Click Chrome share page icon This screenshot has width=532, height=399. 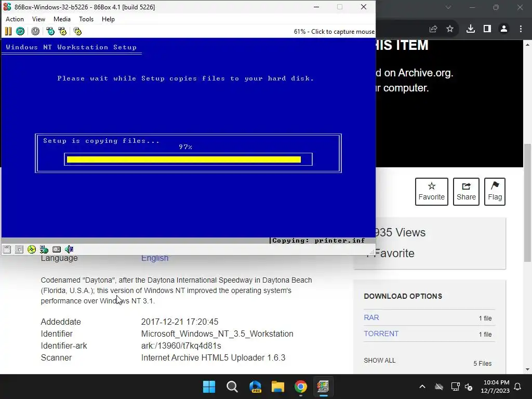(433, 29)
